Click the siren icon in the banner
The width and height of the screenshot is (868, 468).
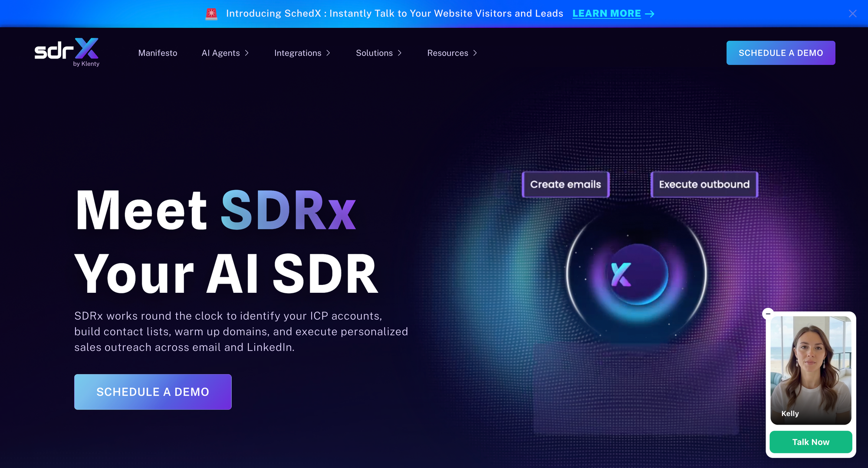point(211,14)
